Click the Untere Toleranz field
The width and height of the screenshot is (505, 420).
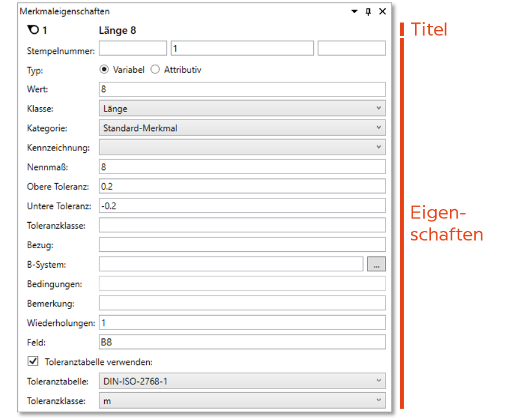click(242, 206)
